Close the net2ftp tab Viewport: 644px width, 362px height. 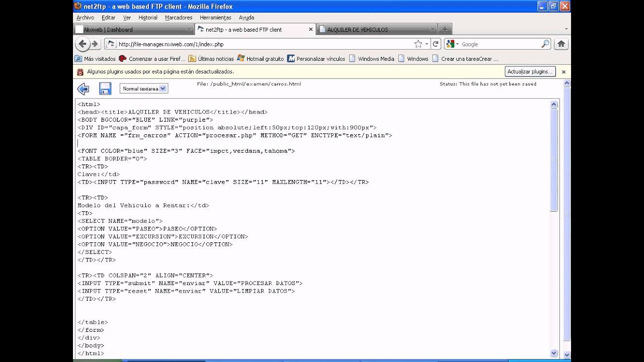310,30
